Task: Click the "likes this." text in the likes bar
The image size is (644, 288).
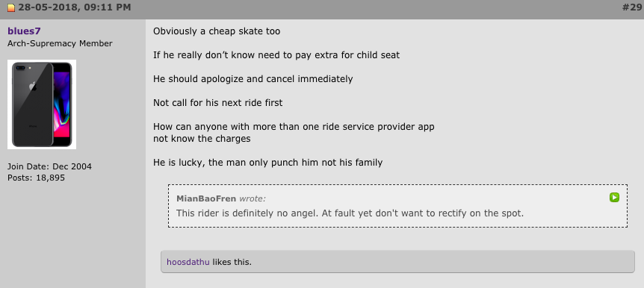Action: [x=232, y=262]
